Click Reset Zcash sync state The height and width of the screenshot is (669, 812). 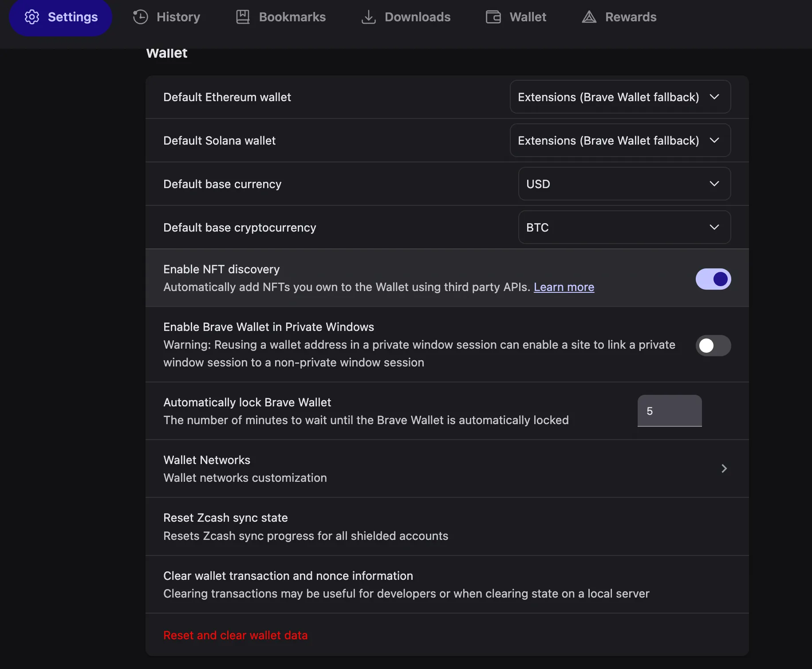[x=447, y=527]
